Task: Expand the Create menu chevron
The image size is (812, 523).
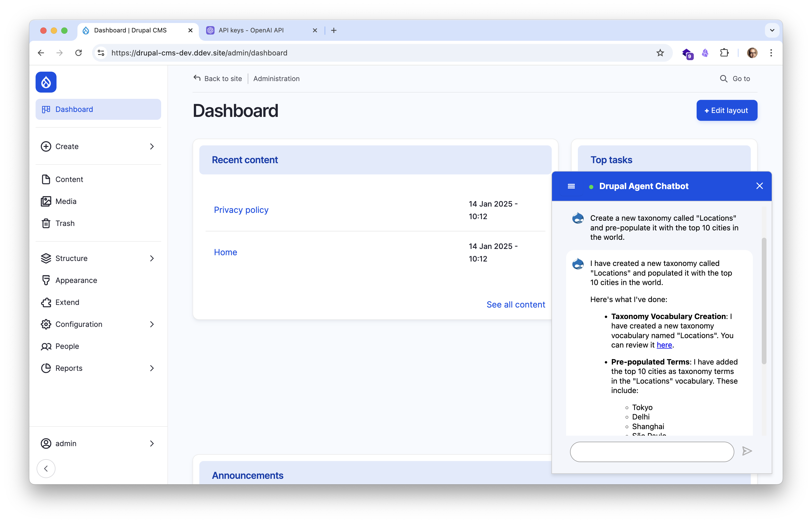Action: click(152, 146)
